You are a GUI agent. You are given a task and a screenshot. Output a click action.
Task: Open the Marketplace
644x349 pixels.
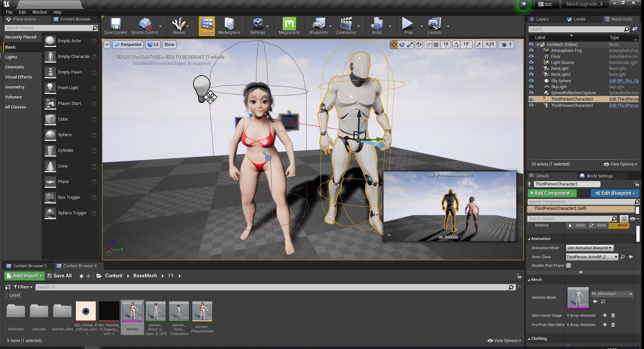pos(229,26)
